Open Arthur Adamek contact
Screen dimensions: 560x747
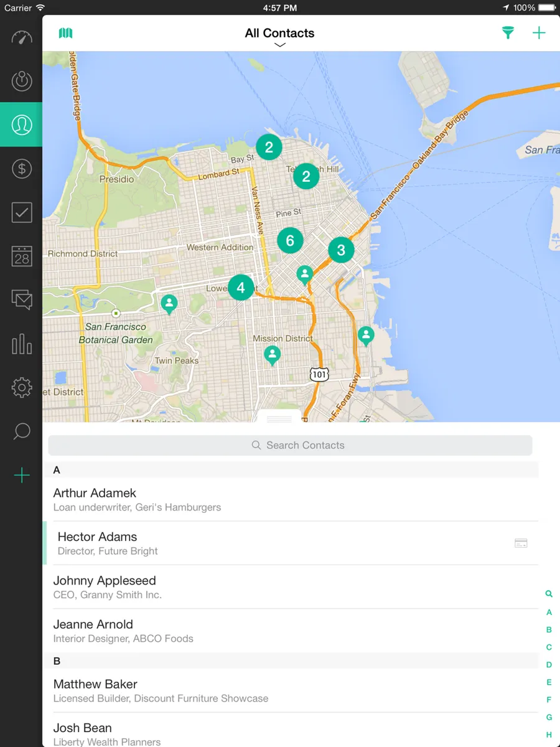pyautogui.click(x=291, y=499)
